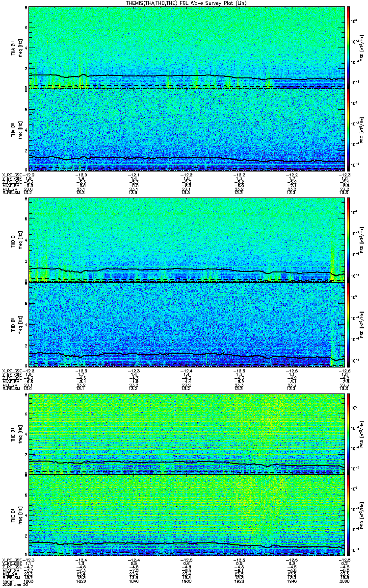Click the THD B-perpendicular spectrogram panel
368x588 pixels.
coord(186,241)
